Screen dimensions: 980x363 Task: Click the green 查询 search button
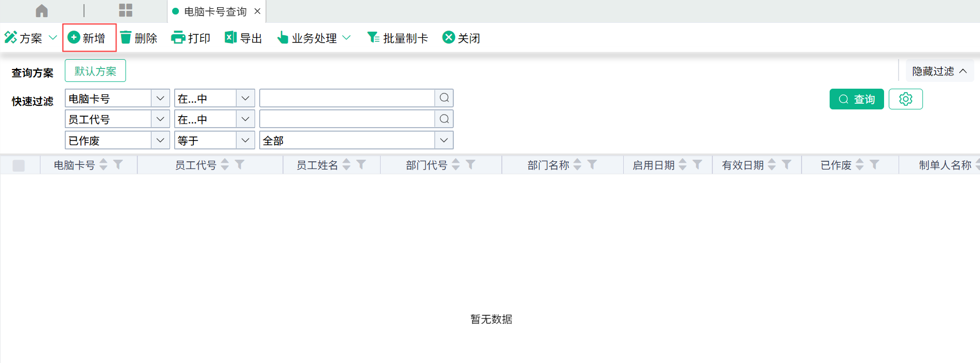(856, 99)
